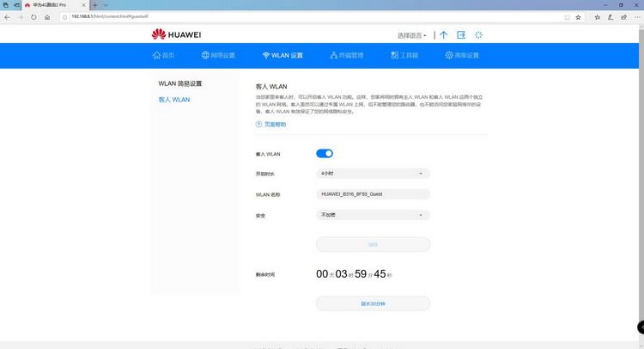Click the Huawei logo
Screen dimensions: 644x349
point(176,34)
